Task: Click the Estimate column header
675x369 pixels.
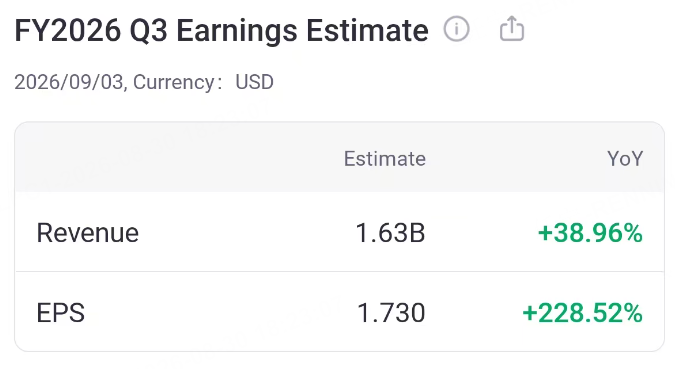Action: tap(384, 159)
